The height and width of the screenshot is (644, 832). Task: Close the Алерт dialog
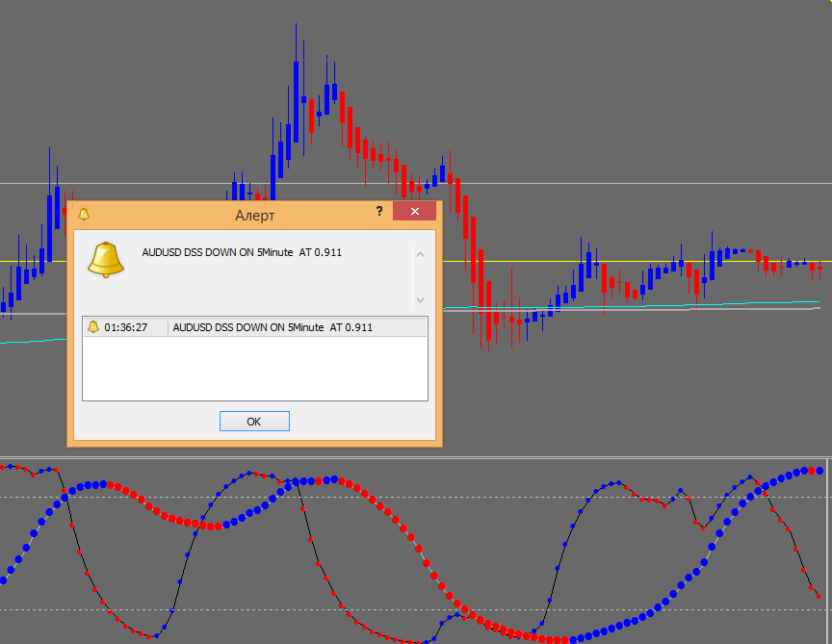414,211
